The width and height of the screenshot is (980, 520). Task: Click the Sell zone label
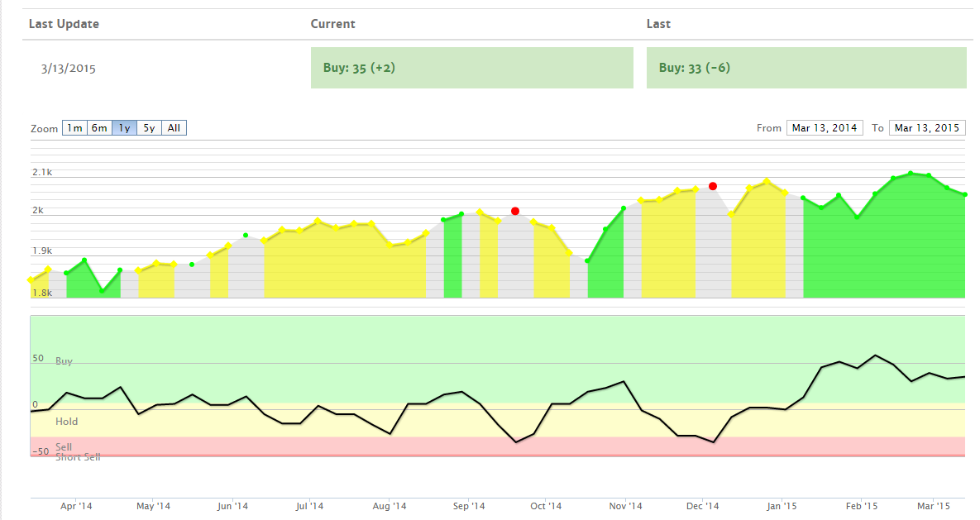(x=63, y=447)
